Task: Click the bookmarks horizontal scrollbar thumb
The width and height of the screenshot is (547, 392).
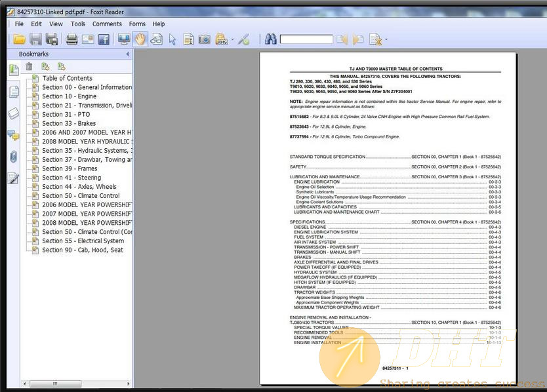Action: pos(56,383)
